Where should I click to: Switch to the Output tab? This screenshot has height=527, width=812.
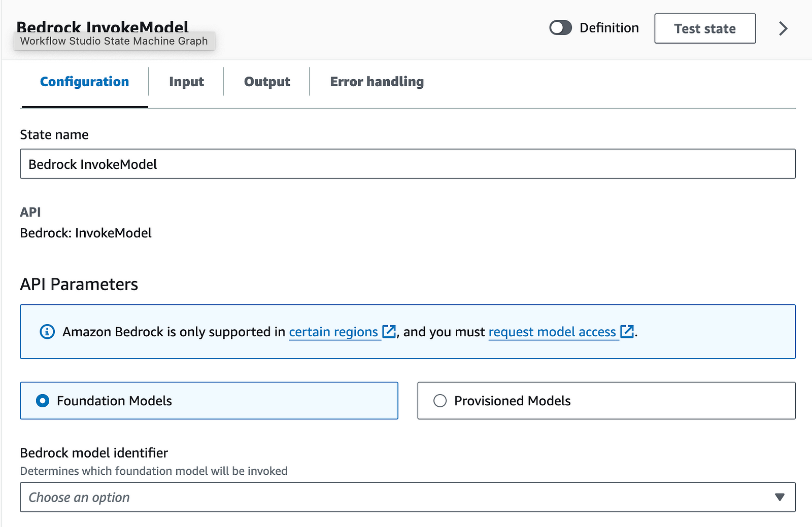(267, 82)
